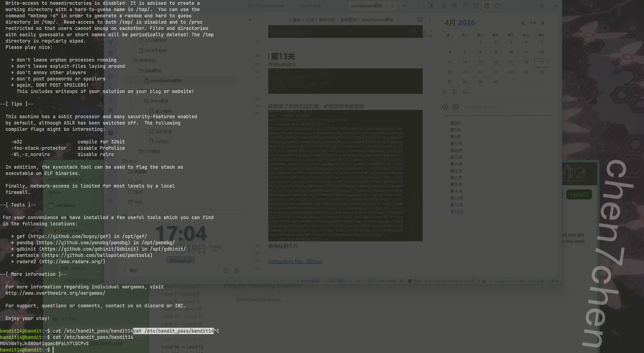Jump to 今天 in the calendar

point(533,23)
